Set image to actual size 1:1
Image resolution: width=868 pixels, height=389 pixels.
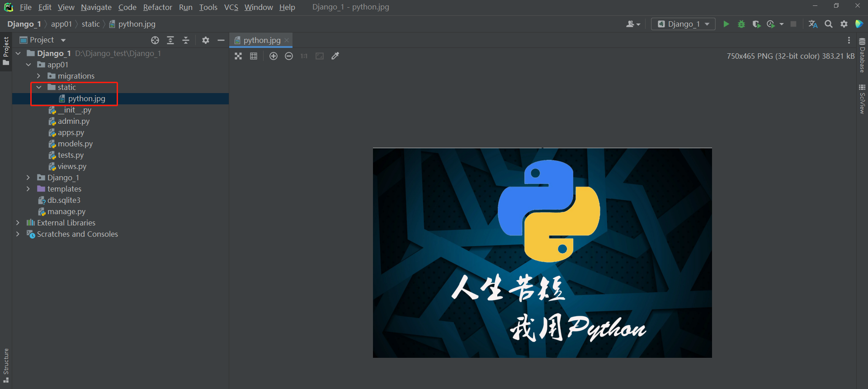tap(304, 56)
